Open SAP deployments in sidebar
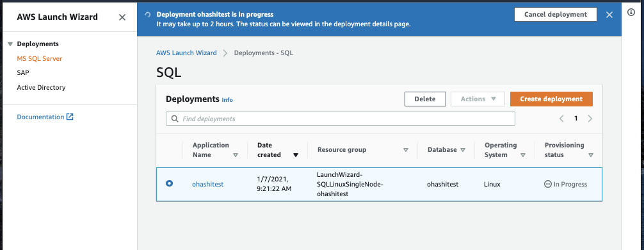This screenshot has height=250, width=644. (23, 73)
